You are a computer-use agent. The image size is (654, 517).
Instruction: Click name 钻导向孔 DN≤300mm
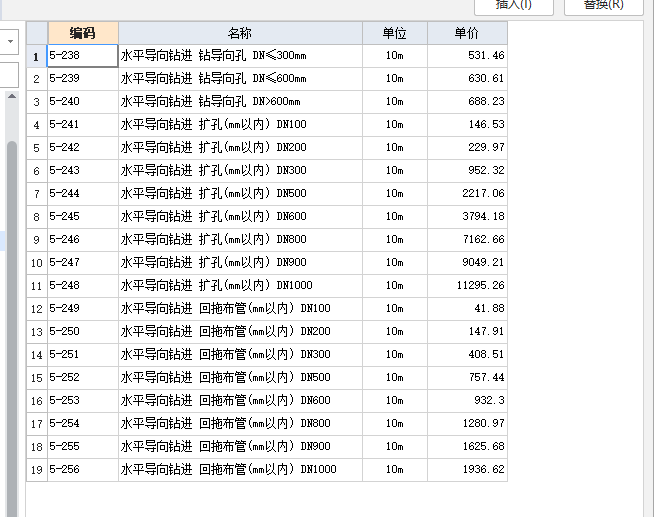click(241, 56)
